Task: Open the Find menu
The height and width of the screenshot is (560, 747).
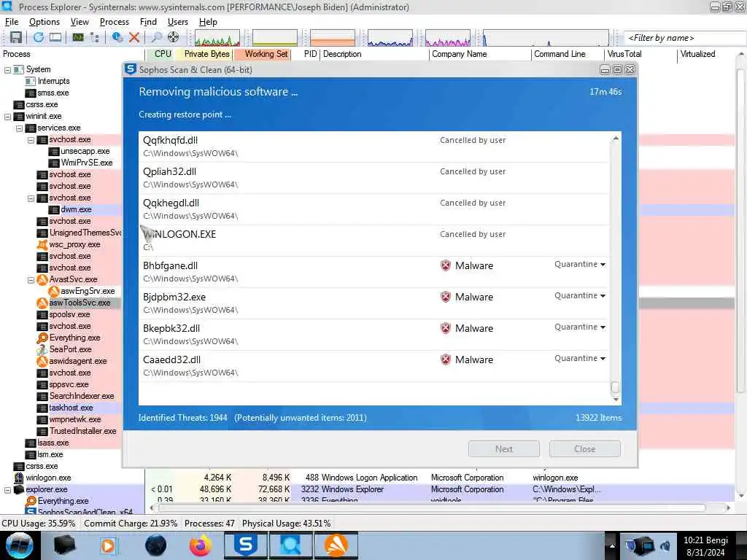Action: (x=148, y=22)
